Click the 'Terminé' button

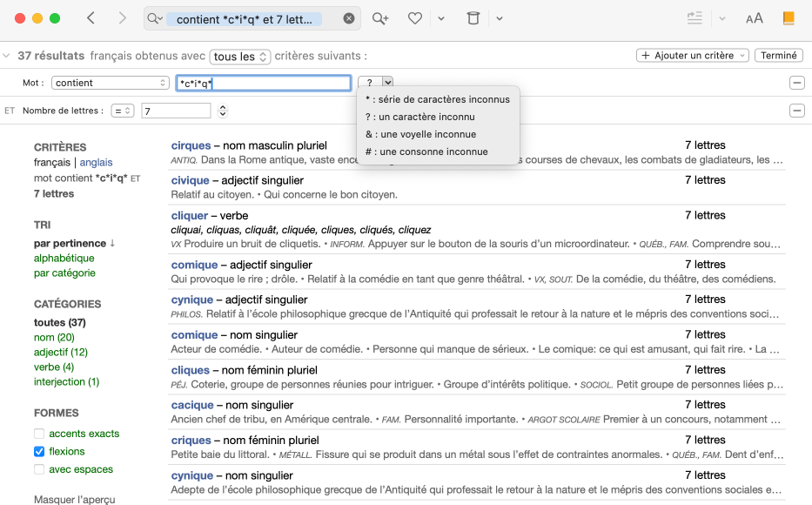(x=778, y=55)
